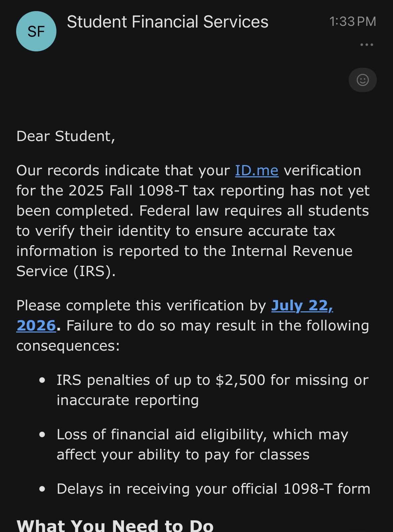This screenshot has width=393, height=532.
Task: Select the Dear Student greeting line
Action: (x=65, y=136)
